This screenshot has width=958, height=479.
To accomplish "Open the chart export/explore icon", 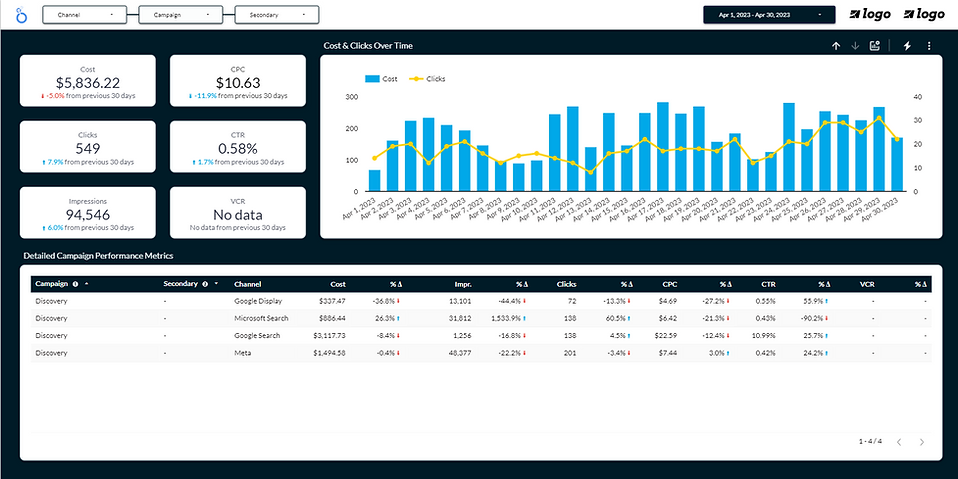I will [875, 46].
